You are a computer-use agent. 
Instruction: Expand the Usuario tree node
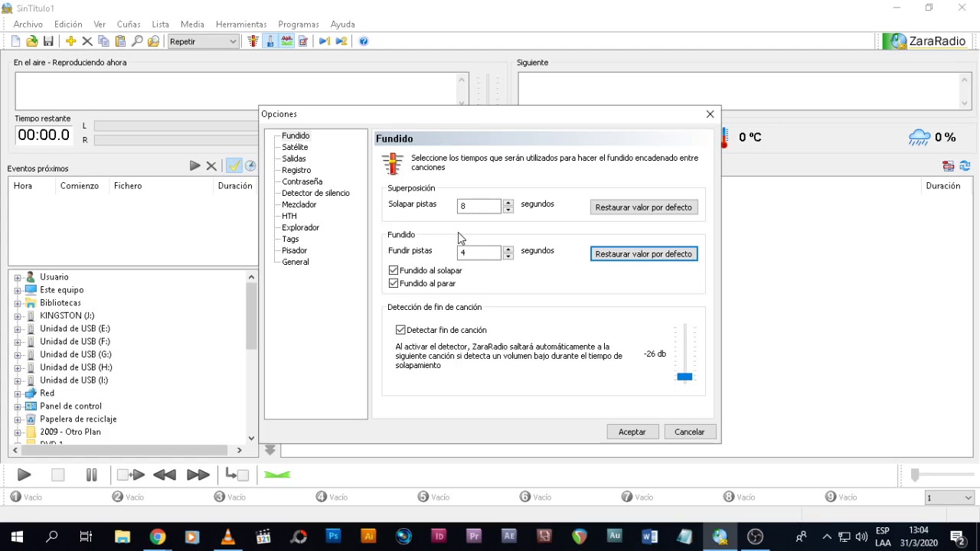coord(18,277)
